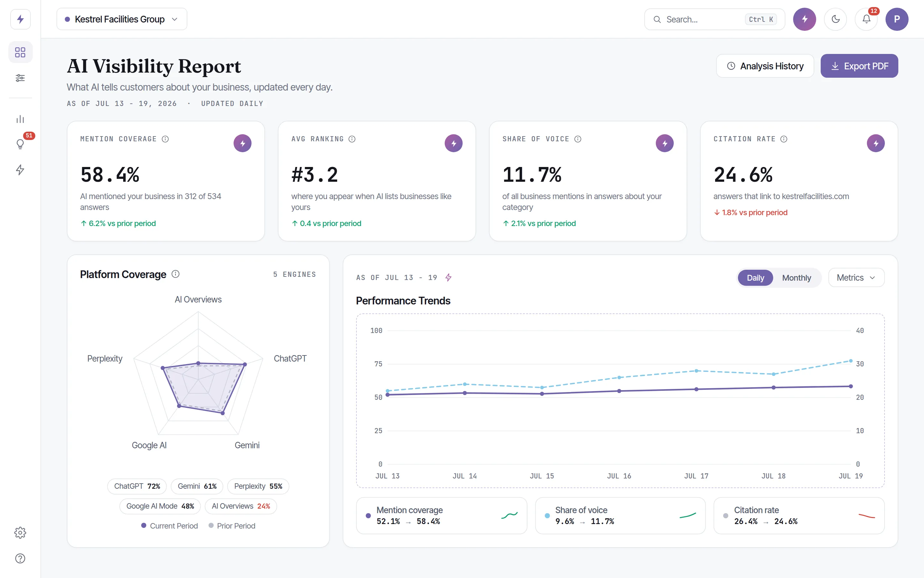Click the Perplexity radar axis label
This screenshot has width=924, height=578.
point(105,359)
